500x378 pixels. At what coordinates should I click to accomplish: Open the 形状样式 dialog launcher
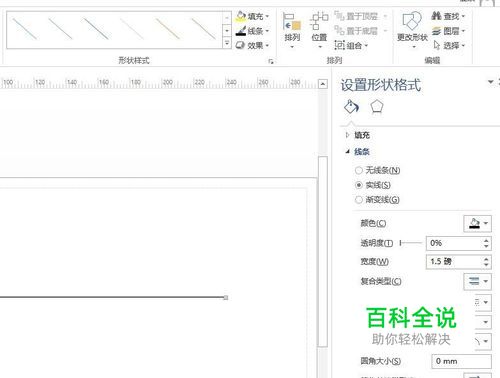coord(271,61)
